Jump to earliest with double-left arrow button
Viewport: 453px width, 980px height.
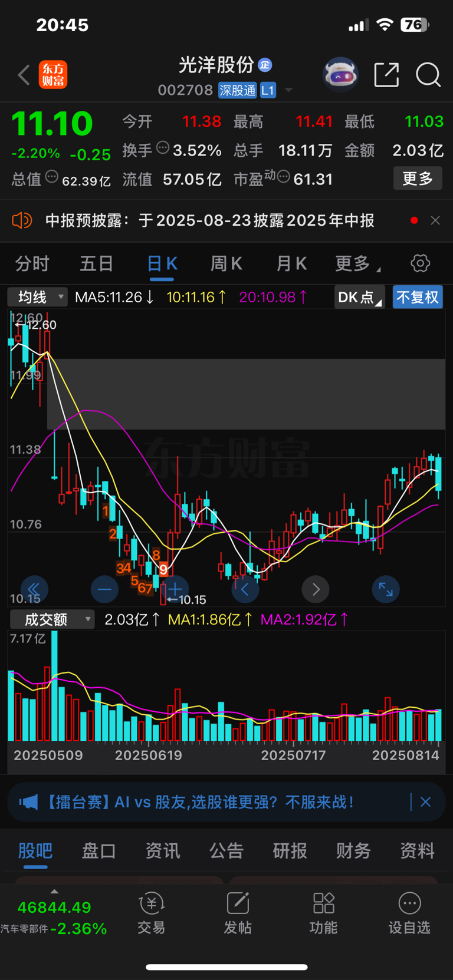pos(34,589)
